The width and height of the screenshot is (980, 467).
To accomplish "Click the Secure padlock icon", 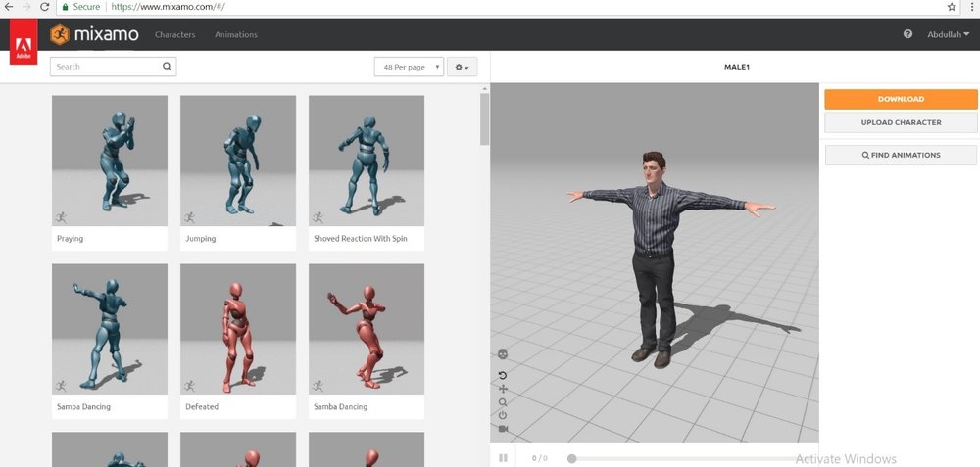I will pos(65,7).
